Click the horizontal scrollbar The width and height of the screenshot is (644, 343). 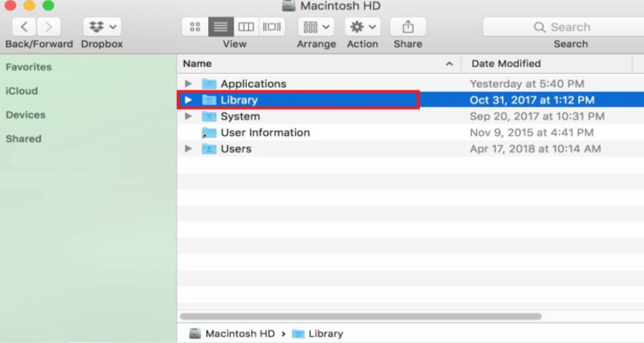click(x=361, y=317)
